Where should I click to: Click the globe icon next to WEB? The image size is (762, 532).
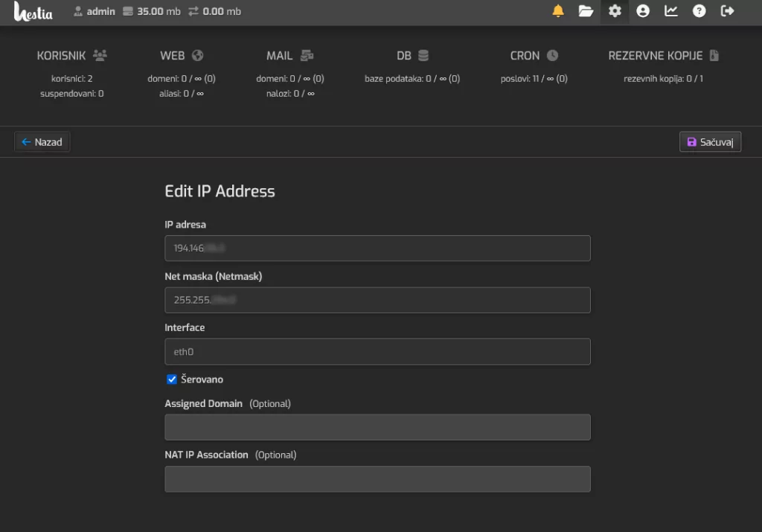[x=197, y=55]
